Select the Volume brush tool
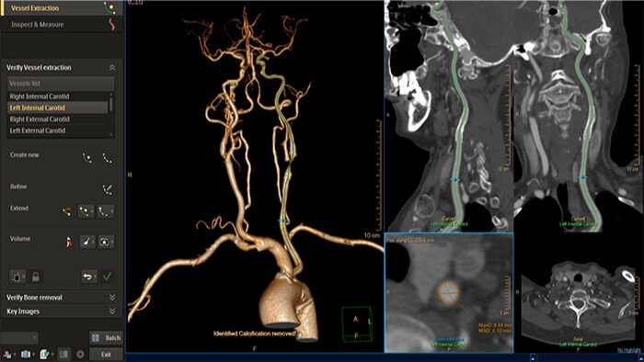The width and height of the screenshot is (644, 362). (x=86, y=242)
